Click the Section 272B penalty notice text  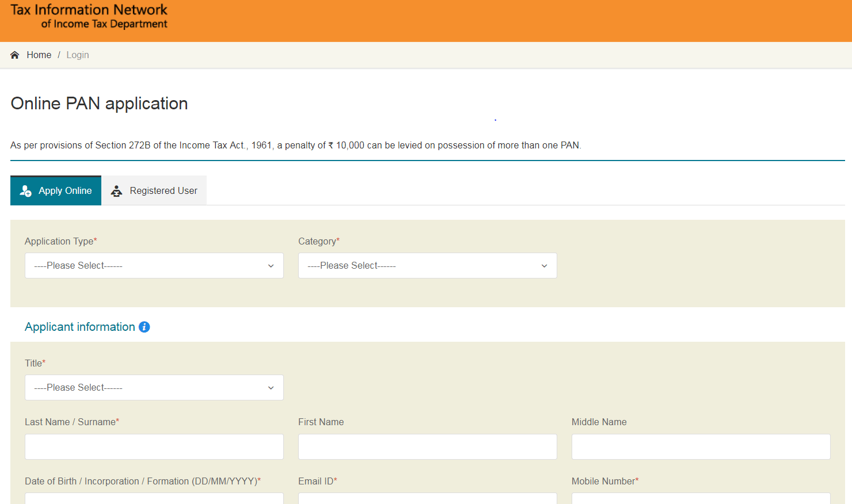(296, 146)
